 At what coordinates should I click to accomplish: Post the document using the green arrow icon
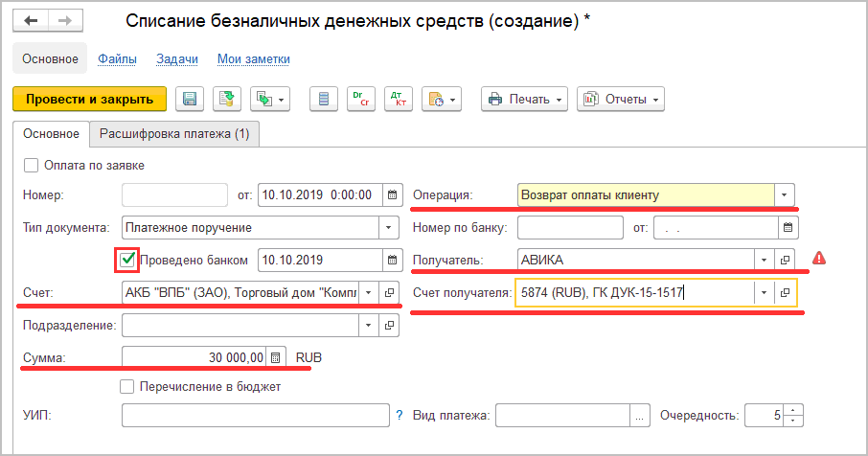pyautogui.click(x=227, y=99)
